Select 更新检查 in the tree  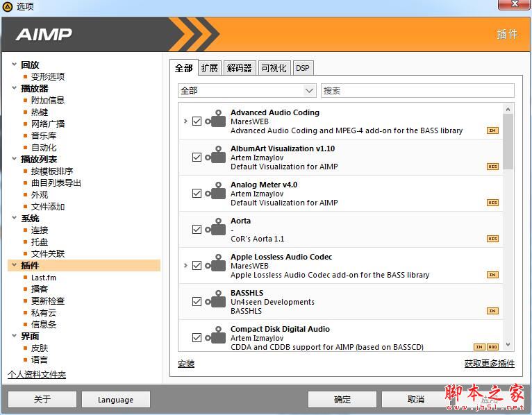coord(48,300)
